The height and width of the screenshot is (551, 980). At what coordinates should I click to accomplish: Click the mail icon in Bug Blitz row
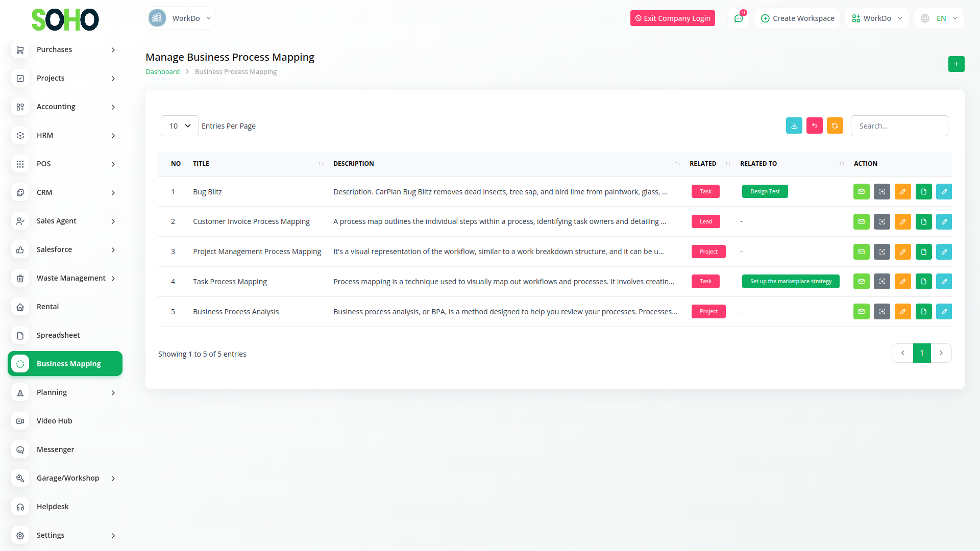coord(861,192)
